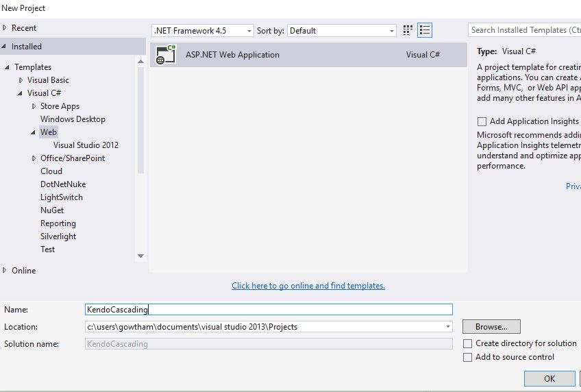Image resolution: width=581 pixels, height=392 pixels.
Task: Collapse the Visual C# node
Action: coord(20,93)
